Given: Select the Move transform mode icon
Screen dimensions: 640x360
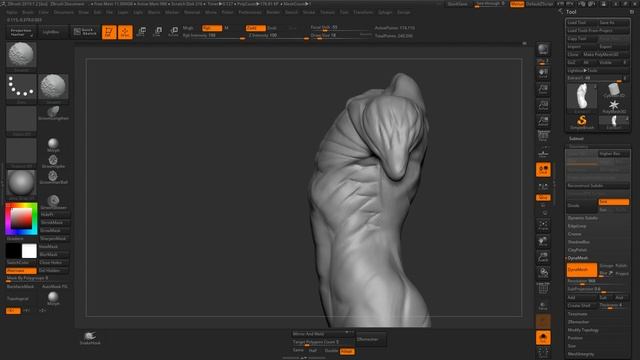Looking at the screenshot, I should (141, 32).
